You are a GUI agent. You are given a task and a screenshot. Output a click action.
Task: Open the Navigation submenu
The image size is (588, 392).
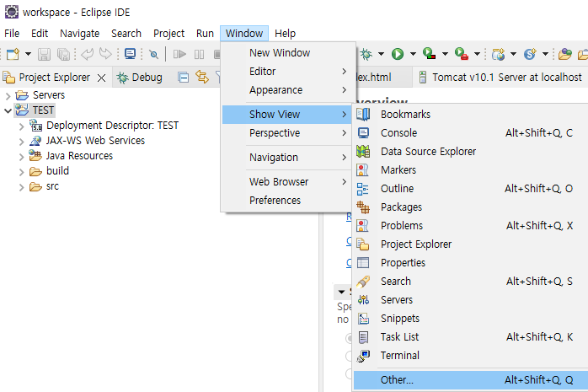pos(288,157)
